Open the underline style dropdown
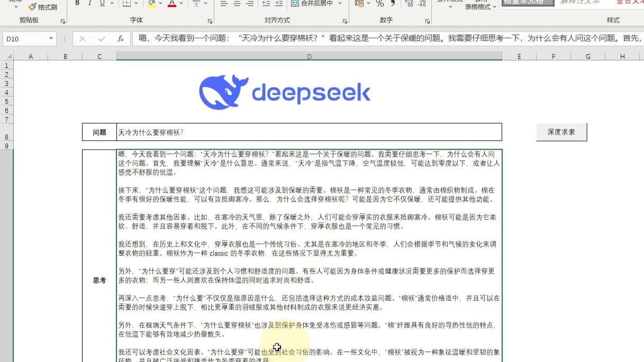This screenshot has height=362, width=644. 112,4
